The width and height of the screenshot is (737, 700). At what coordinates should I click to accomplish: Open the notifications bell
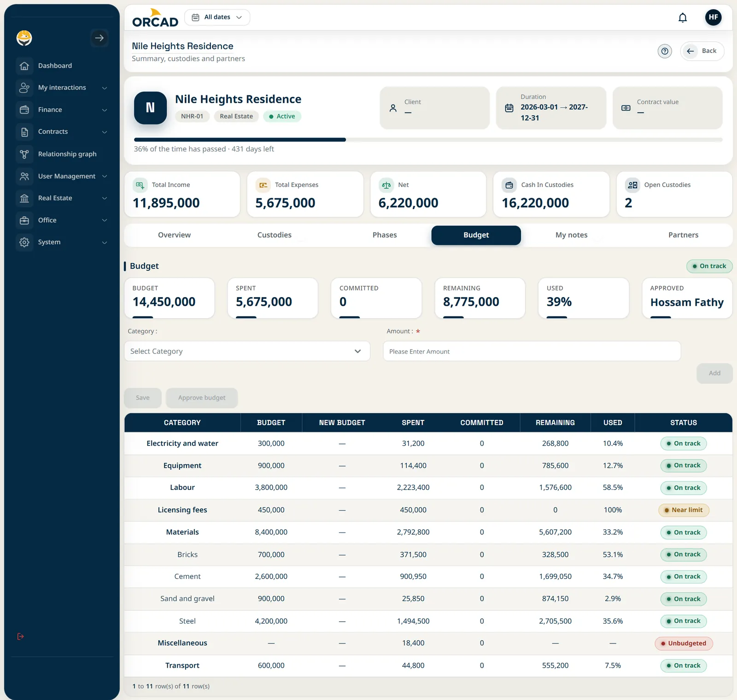click(683, 17)
